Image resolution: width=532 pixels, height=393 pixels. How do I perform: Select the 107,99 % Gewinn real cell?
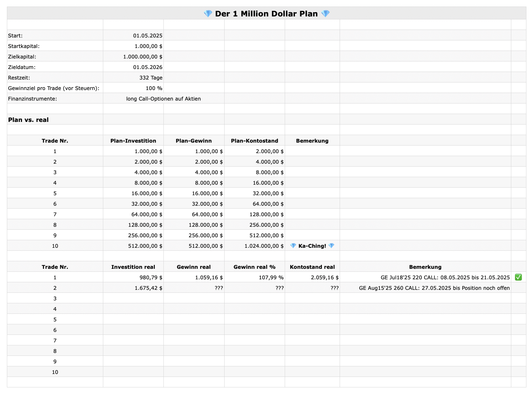coord(271,277)
